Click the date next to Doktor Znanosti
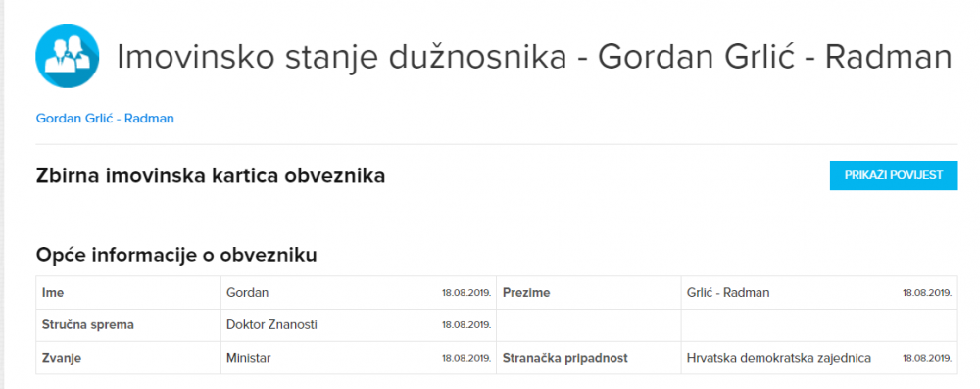The width and height of the screenshot is (980, 389). 466,325
